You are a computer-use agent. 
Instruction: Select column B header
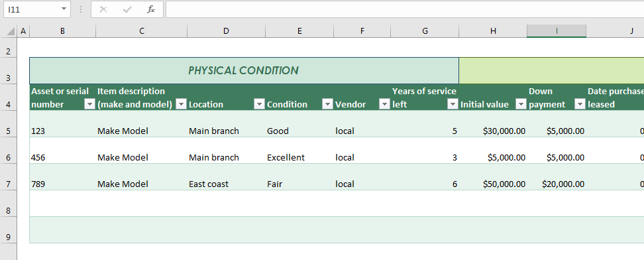click(x=62, y=31)
